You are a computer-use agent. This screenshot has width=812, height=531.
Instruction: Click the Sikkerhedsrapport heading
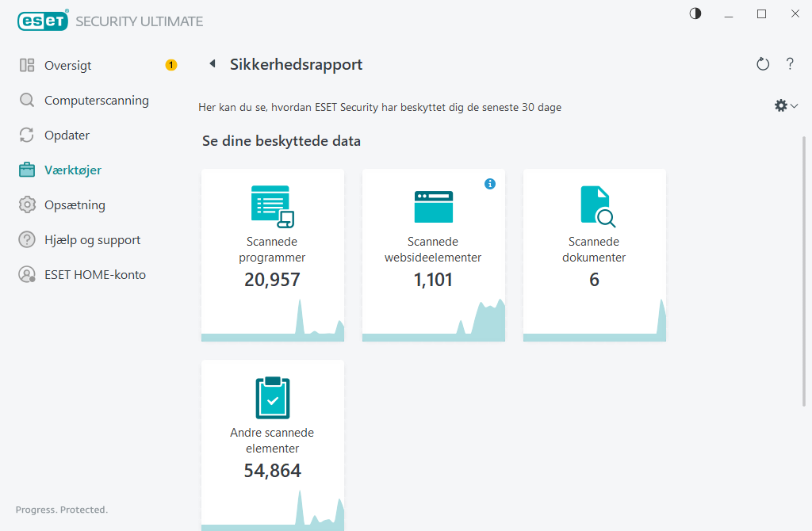click(x=297, y=64)
